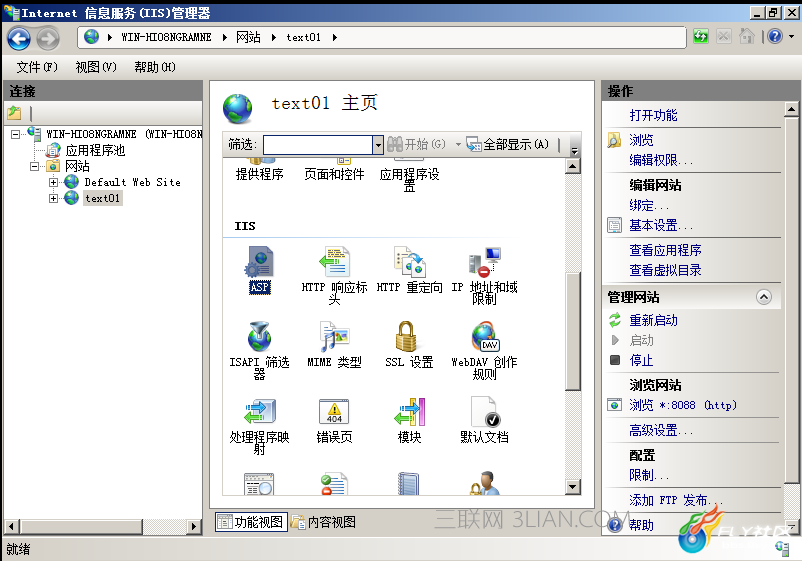Click 网站 breadcrumb in address bar
802x561 pixels.
(248, 37)
